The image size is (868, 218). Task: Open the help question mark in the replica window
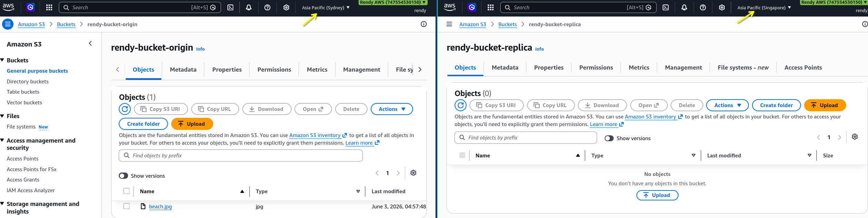point(703,8)
